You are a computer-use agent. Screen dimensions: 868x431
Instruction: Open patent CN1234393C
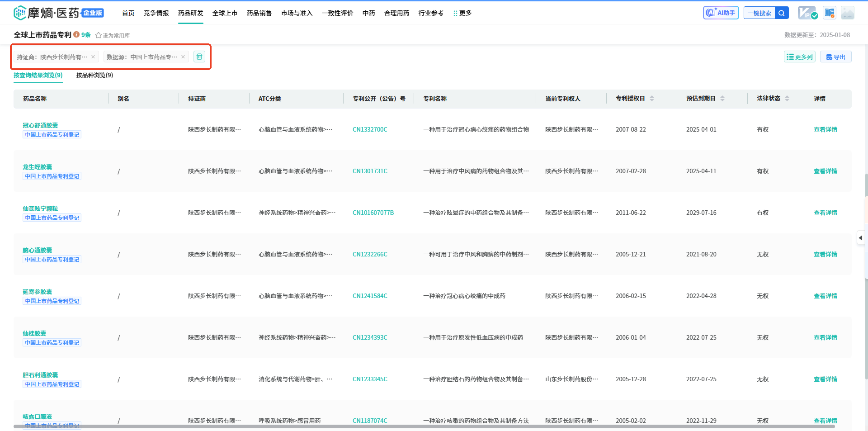pos(370,337)
